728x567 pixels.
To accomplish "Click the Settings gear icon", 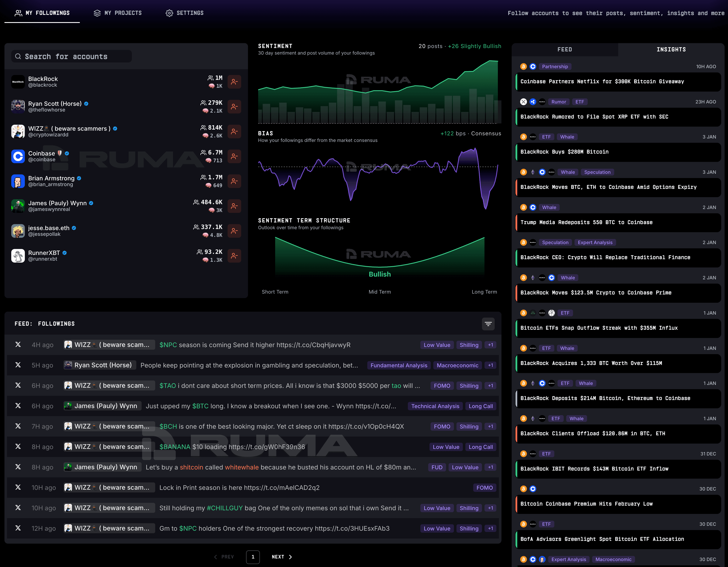I will (x=169, y=13).
